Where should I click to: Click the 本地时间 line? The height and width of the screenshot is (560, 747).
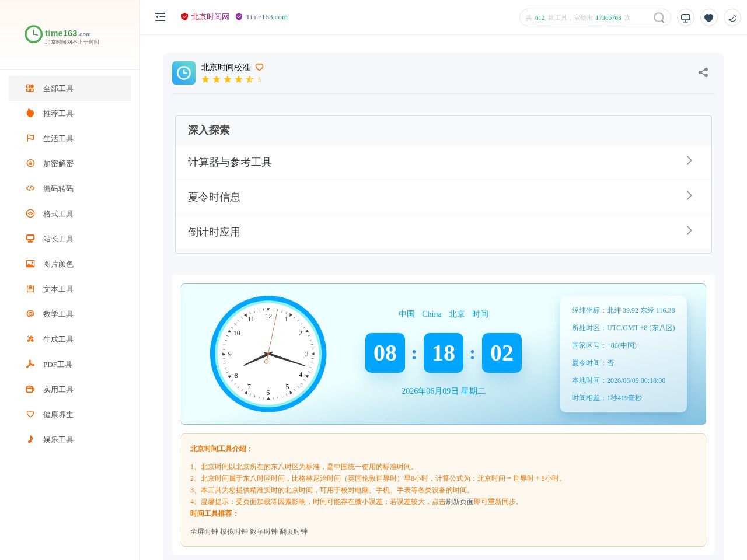pos(619,380)
